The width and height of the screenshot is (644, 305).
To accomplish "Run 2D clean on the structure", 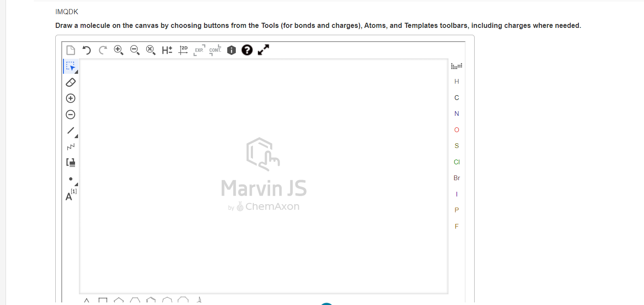I will [183, 50].
